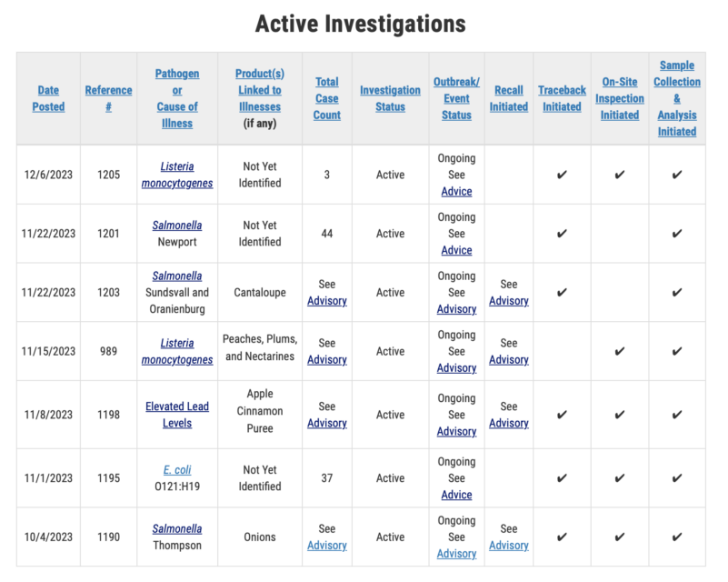
Task: Open Advice link in row 1205 outbreak status
Action: [x=456, y=191]
